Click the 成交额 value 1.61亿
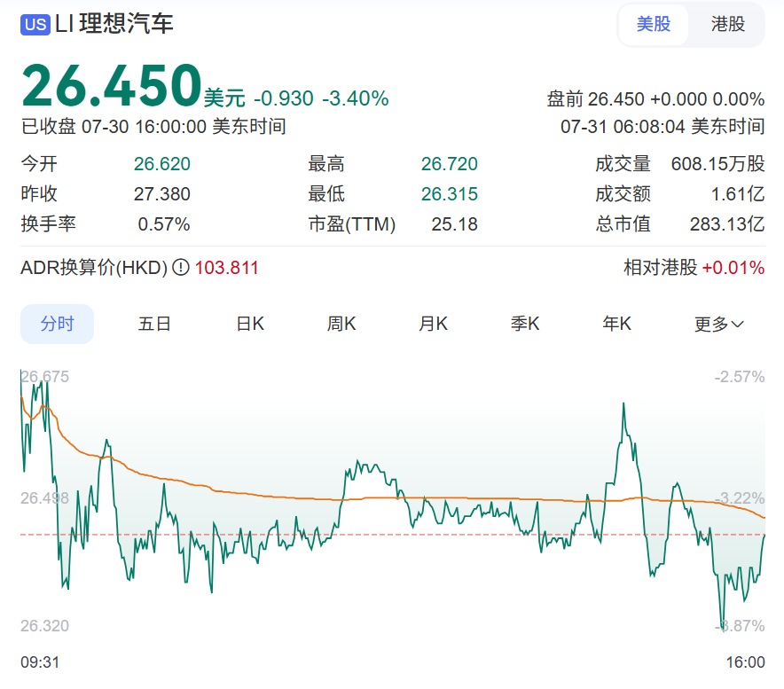The height and width of the screenshot is (689, 784). (x=738, y=194)
